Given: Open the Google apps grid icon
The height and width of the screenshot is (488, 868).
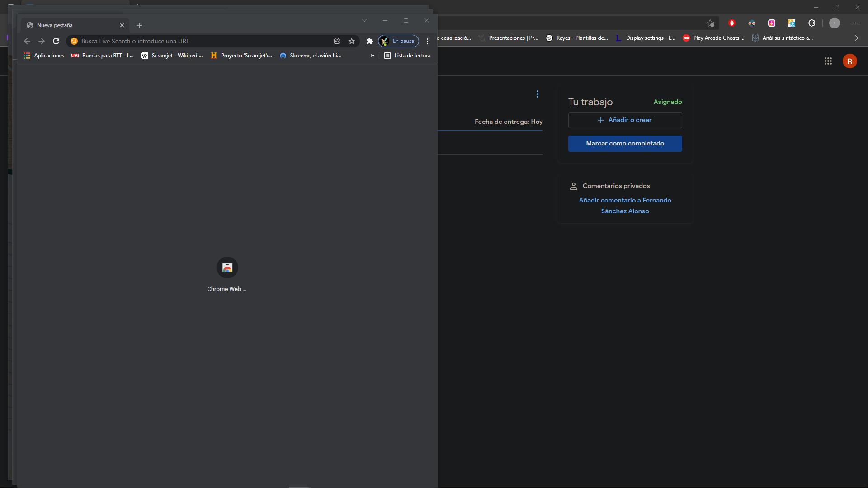Looking at the screenshot, I should 828,61.
